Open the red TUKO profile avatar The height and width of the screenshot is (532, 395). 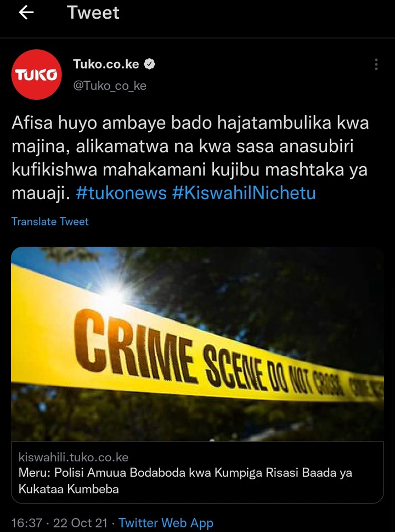37,75
